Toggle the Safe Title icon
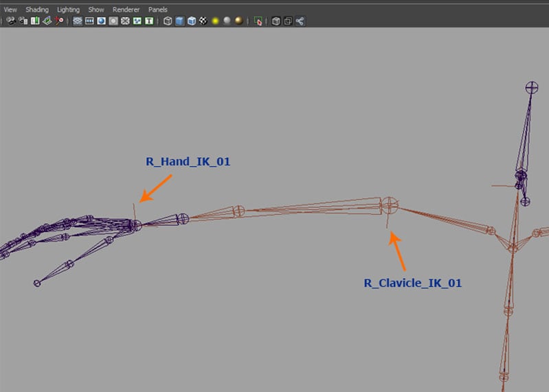This screenshot has width=549, height=392. pos(149,21)
